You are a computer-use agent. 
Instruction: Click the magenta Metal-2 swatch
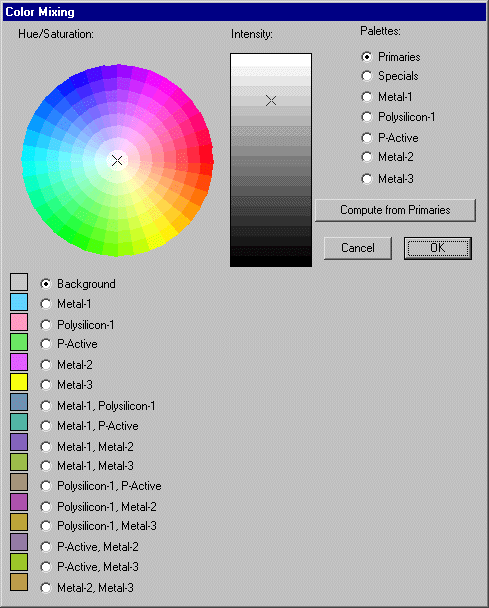(19, 362)
